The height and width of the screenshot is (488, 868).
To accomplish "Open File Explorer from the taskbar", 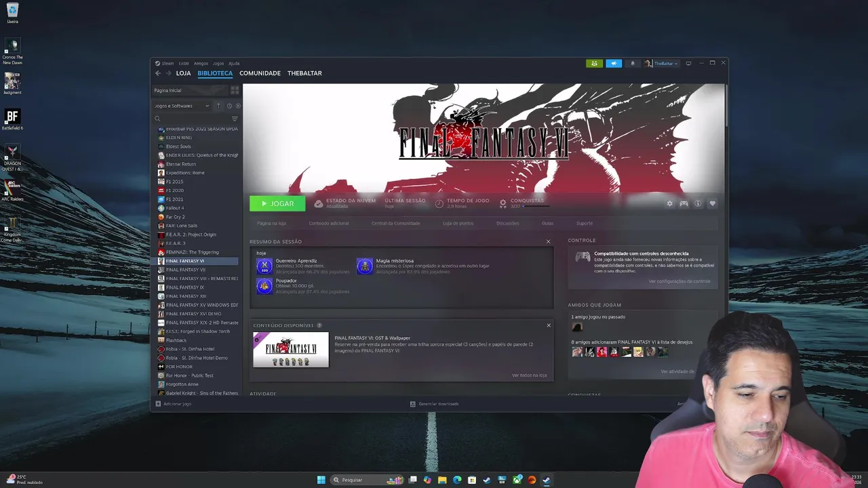I will [442, 480].
